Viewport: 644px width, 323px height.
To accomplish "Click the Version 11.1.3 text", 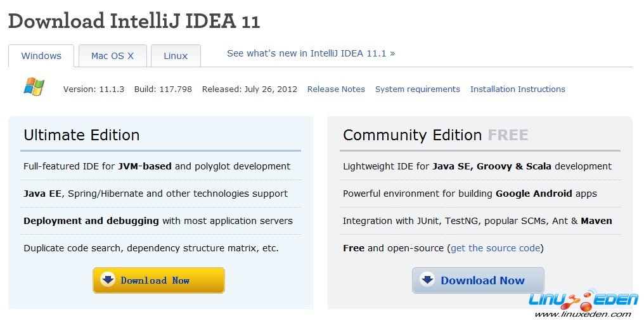I will click(x=94, y=89).
